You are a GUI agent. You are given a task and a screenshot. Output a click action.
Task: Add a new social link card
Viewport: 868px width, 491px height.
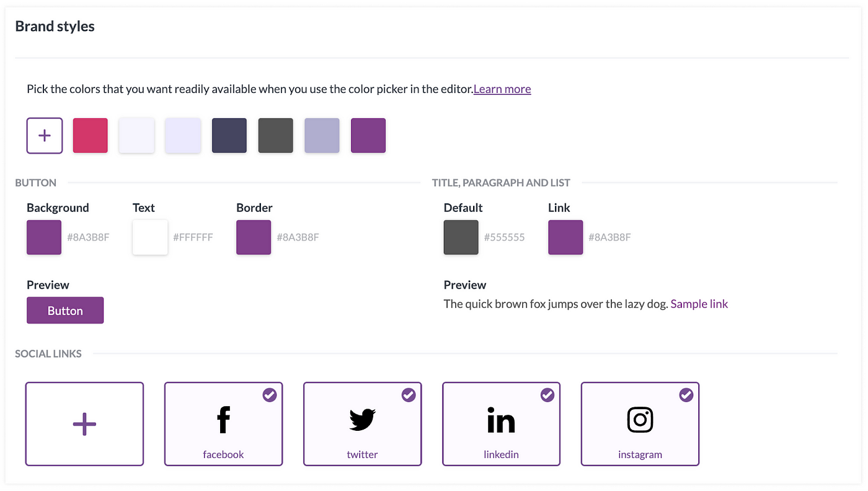pos(84,424)
